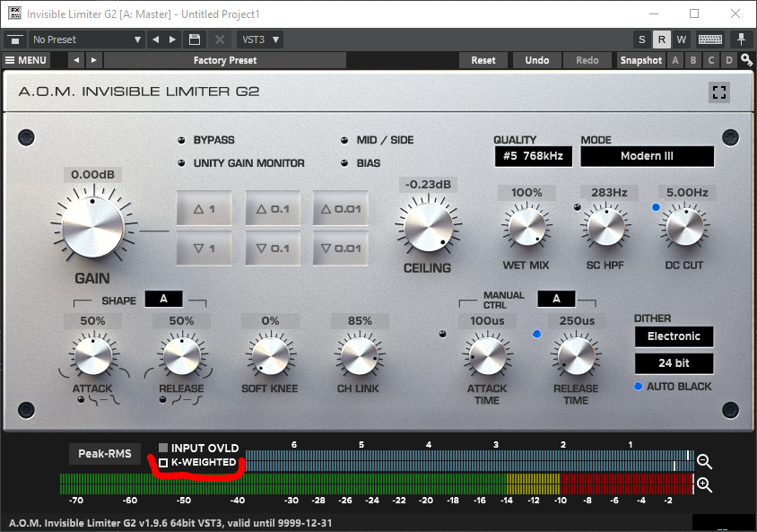Click the Redo button
The width and height of the screenshot is (757, 532).
coord(587,60)
